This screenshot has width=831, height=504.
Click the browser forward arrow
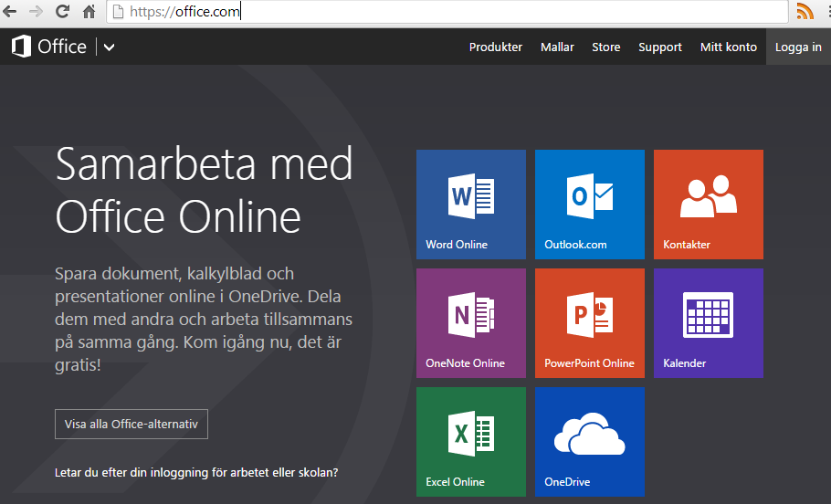pos(36,11)
